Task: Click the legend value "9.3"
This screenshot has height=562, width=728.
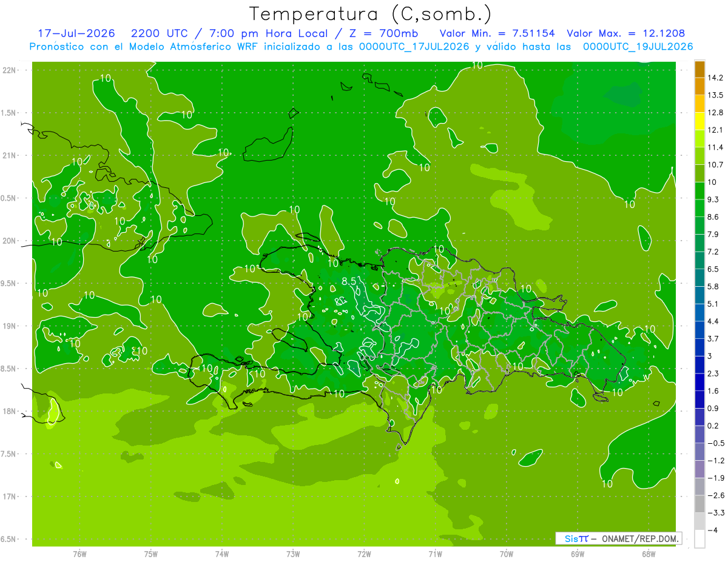Action: click(x=713, y=199)
